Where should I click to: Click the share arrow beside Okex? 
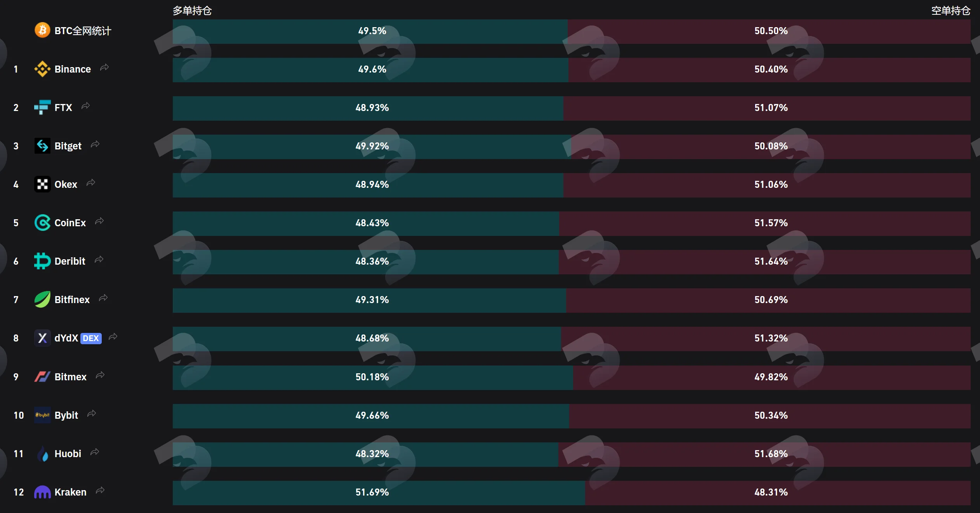click(x=91, y=183)
